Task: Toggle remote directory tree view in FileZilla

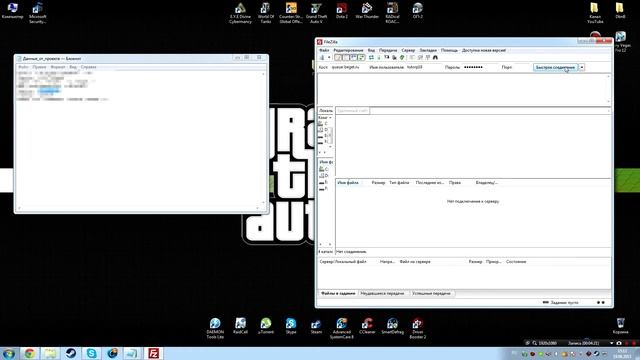Action: click(x=353, y=58)
